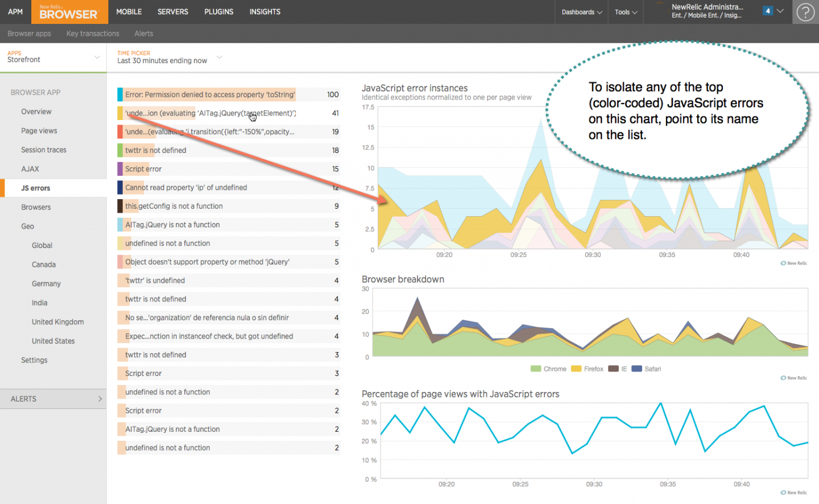Select the AlTag.jQuery(targetElement) error with count 41

pos(229,113)
